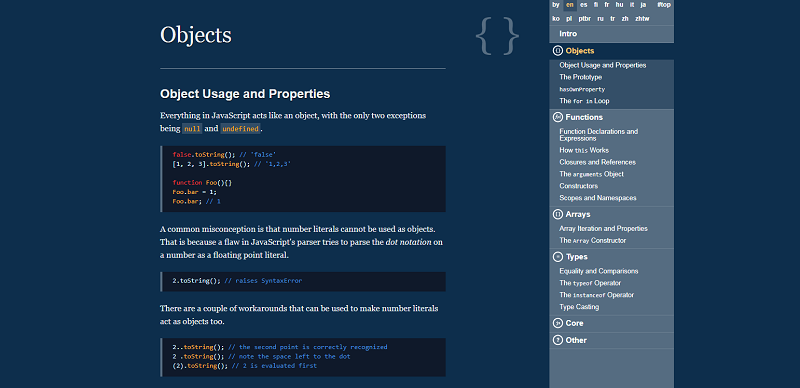Jump to page top via #top link
Screen dimensions: 800x388
tap(664, 5)
